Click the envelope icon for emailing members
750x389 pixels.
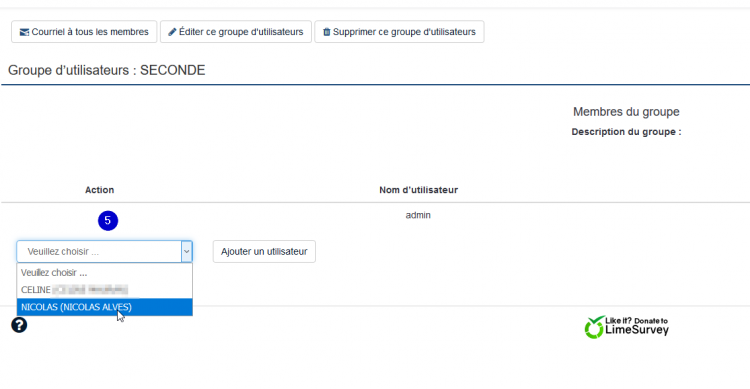tap(24, 32)
